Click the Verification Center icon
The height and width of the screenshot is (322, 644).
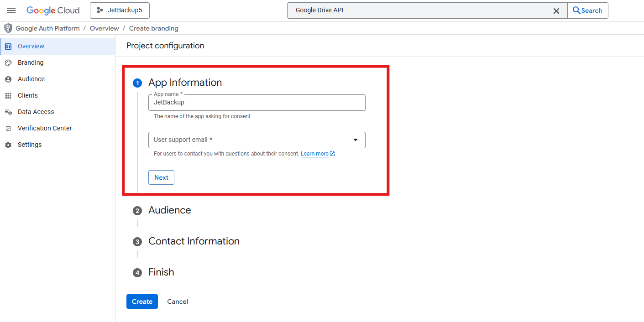click(x=8, y=129)
